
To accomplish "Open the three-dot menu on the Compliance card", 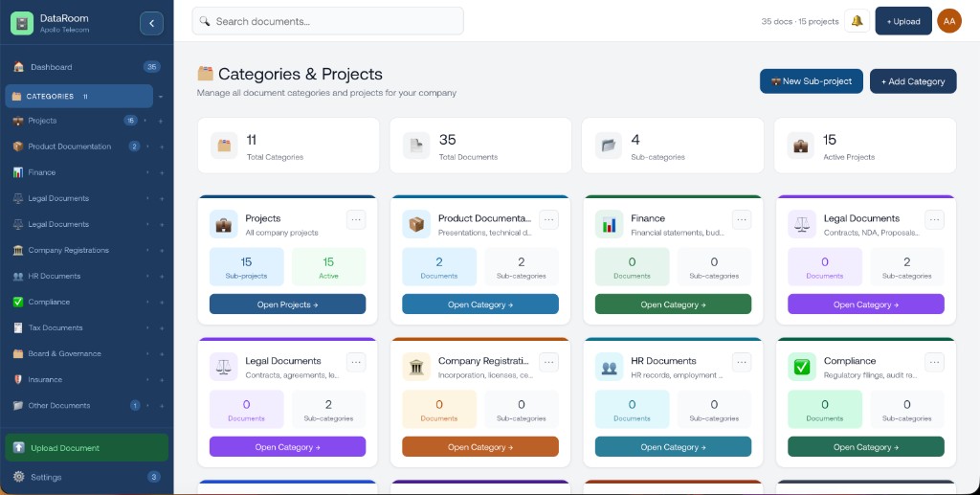I will pos(934,362).
